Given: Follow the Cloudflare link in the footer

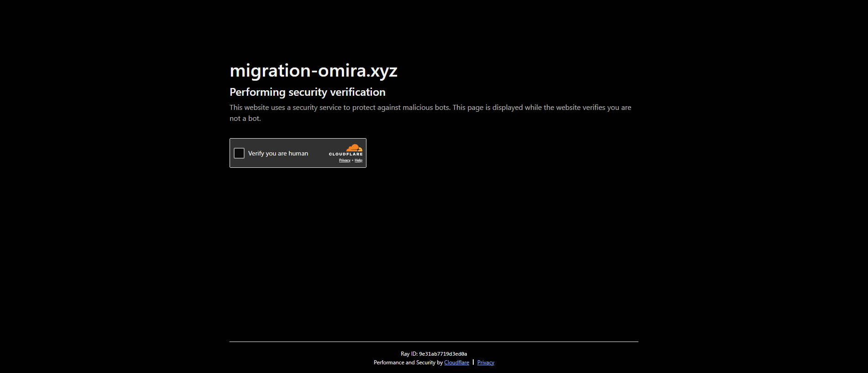Looking at the screenshot, I should click(x=456, y=363).
